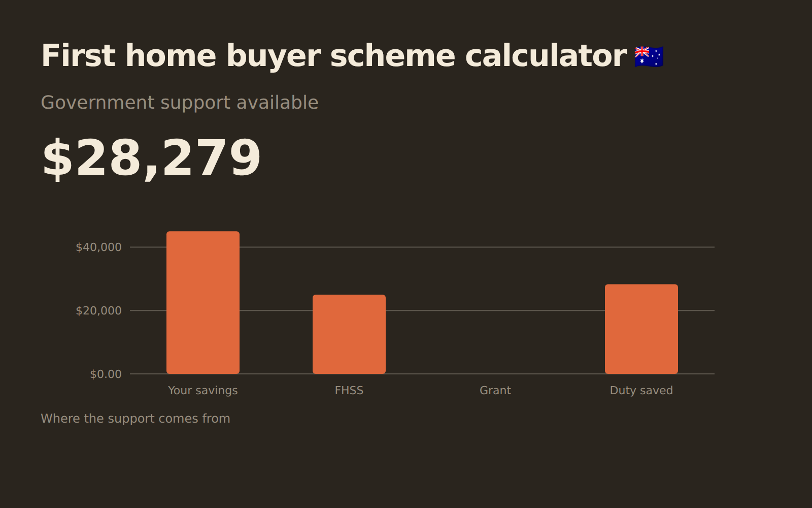
Task: Click the Where the support comes from caption
Action: tap(136, 419)
